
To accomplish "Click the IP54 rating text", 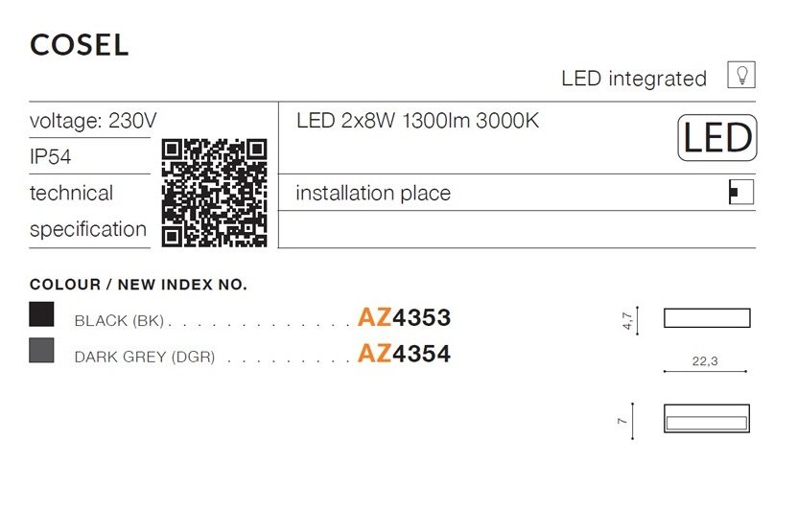I will pyautogui.click(x=51, y=157).
